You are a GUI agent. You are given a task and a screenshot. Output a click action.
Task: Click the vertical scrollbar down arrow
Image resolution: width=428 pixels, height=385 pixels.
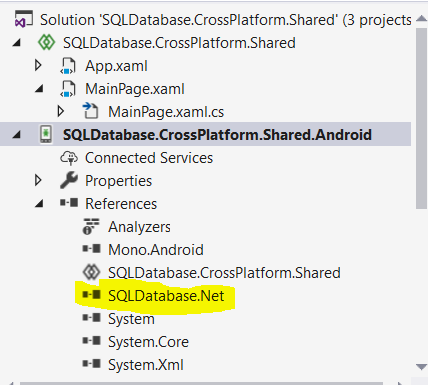(421, 367)
